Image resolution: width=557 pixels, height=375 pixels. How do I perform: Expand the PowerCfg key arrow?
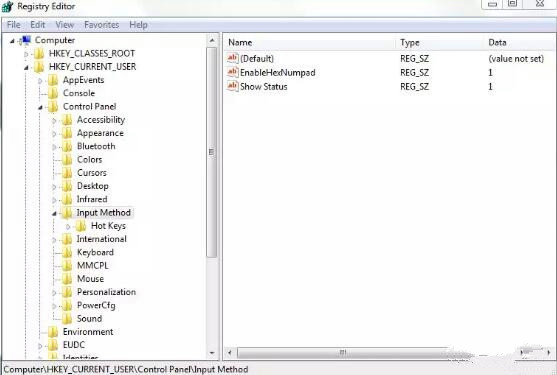coord(54,306)
